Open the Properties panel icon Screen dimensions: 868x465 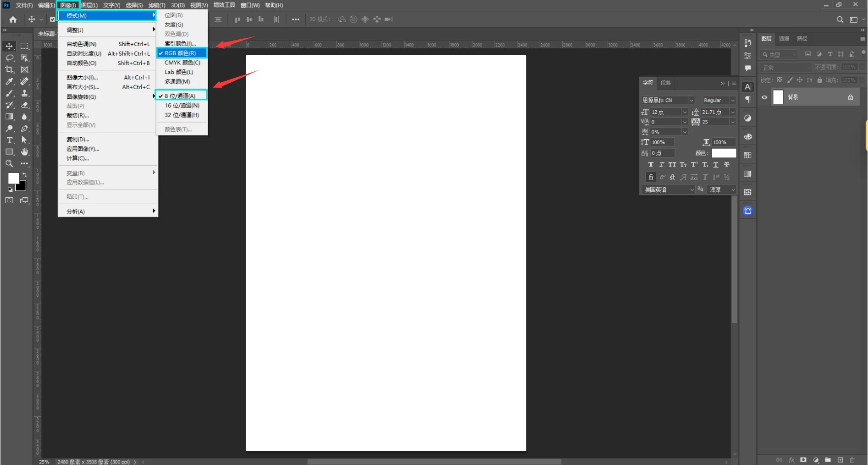click(748, 56)
